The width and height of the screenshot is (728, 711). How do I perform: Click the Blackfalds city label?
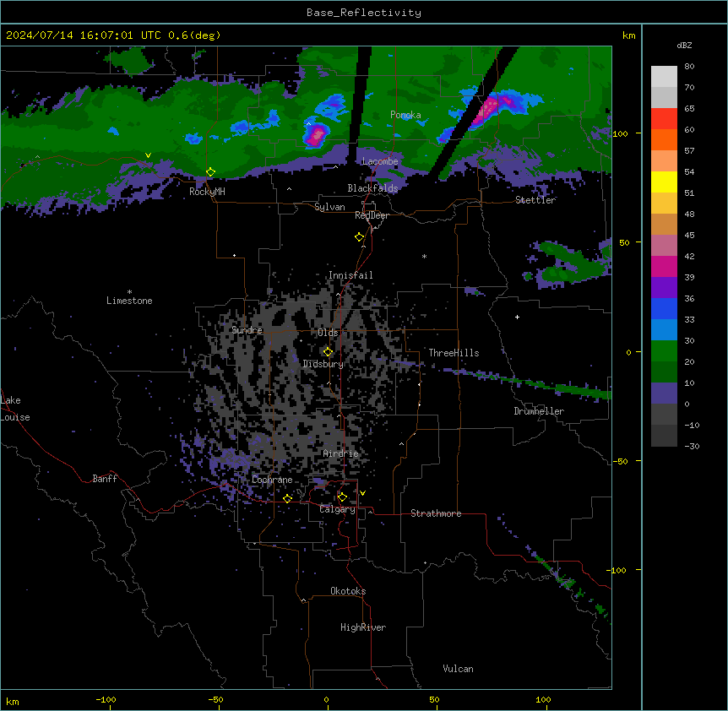[372, 188]
